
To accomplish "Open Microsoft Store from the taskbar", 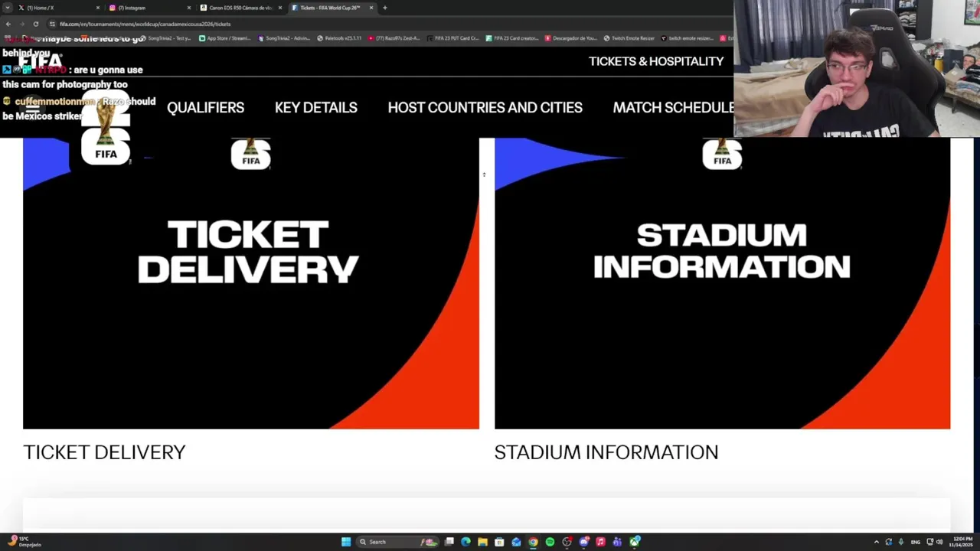I will click(499, 542).
